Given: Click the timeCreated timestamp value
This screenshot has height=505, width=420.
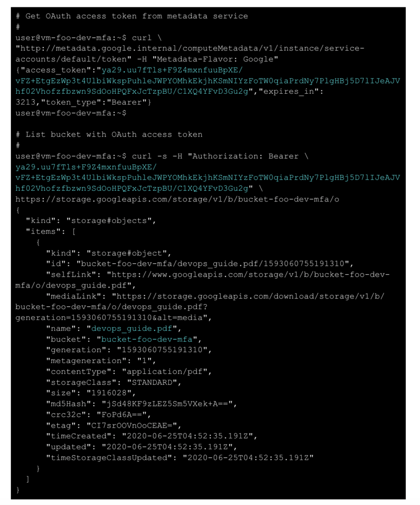Looking at the screenshot, I should [187, 436].
